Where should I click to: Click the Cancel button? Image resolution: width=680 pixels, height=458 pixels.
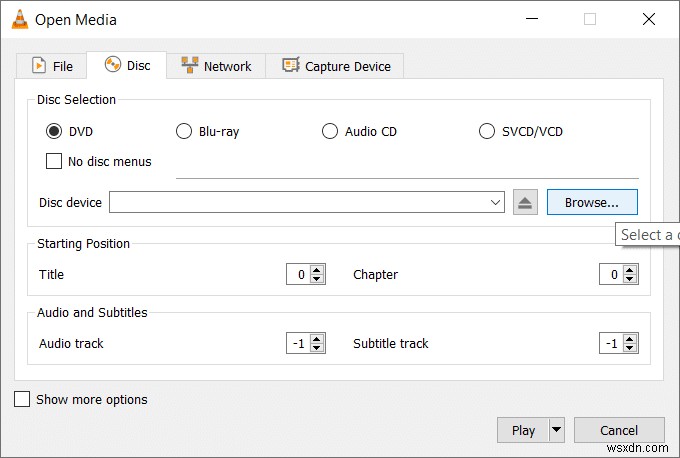618,430
